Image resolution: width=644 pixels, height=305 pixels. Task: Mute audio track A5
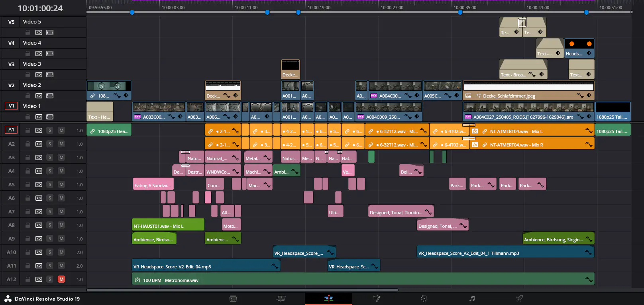click(x=61, y=185)
